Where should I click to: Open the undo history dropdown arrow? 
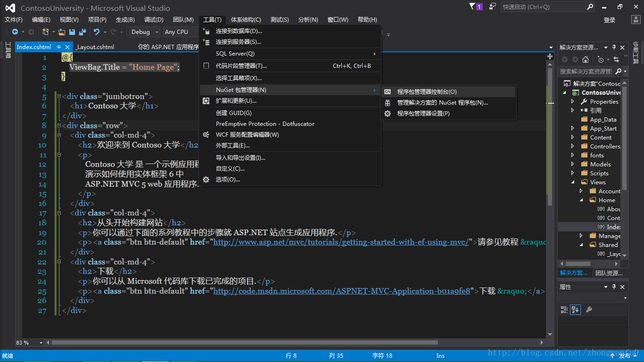pos(105,32)
